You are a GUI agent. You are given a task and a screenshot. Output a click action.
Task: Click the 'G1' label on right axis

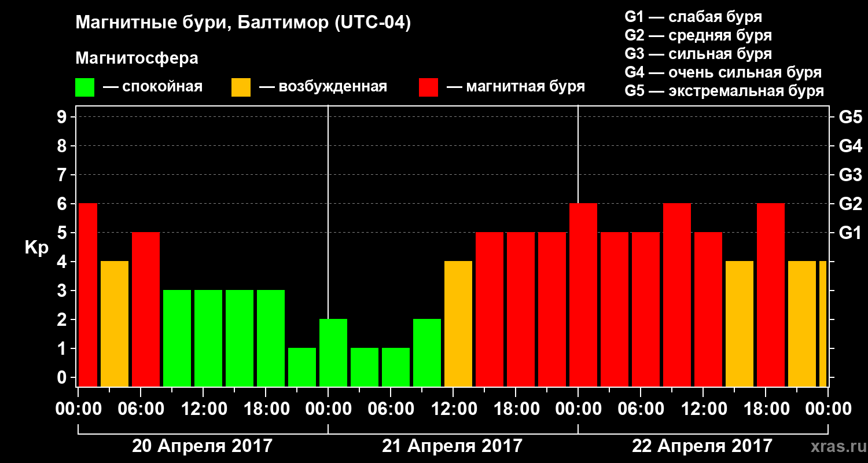[851, 233]
